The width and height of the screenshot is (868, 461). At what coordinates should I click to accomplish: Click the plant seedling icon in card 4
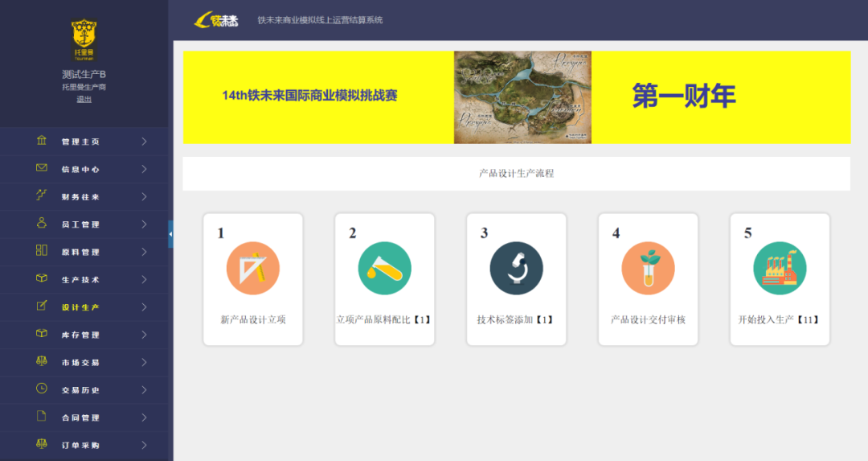(649, 268)
